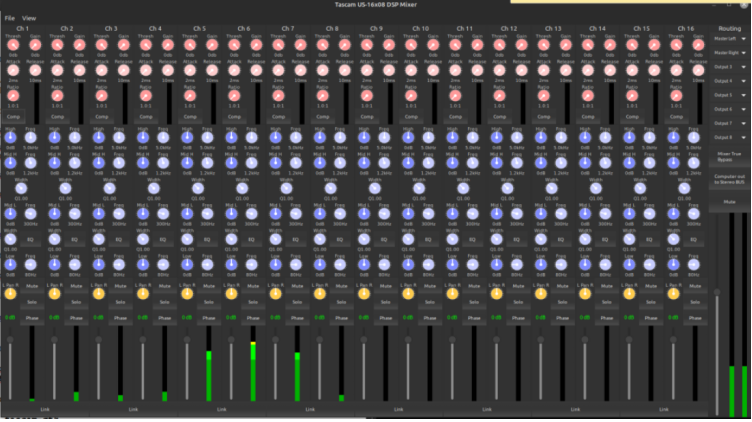Click the Ch 13 High EQ gain knob
Screen dimensions: 752x422
(x=540, y=138)
